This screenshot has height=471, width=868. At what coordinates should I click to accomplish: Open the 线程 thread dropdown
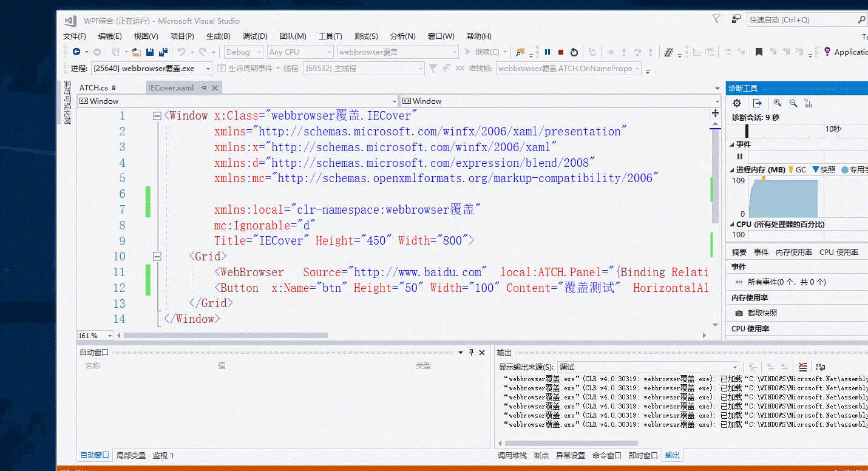click(363, 69)
